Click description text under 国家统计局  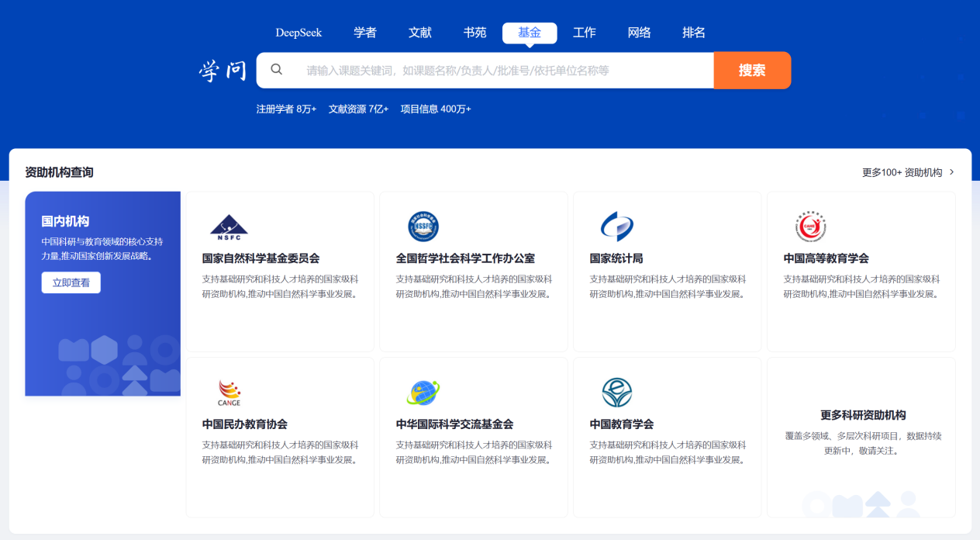point(668,286)
